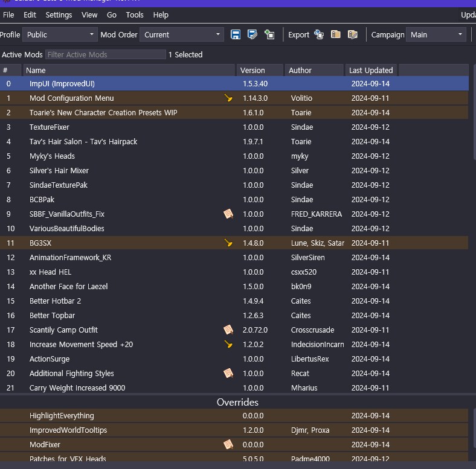This screenshot has height=469, width=476.
Task: Click the yellow tool icon on BG3SX row
Action: 228,243
